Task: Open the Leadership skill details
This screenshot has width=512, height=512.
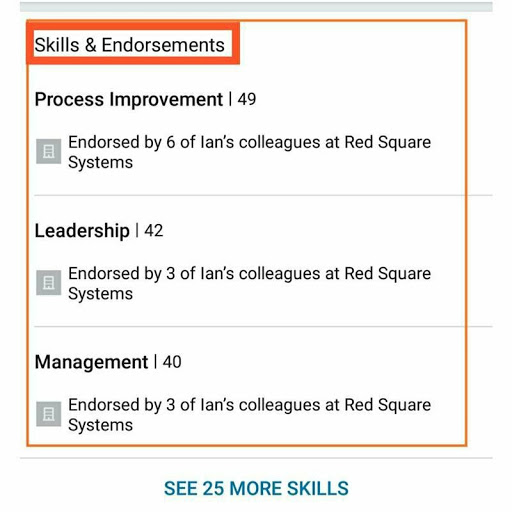Action: point(82,231)
